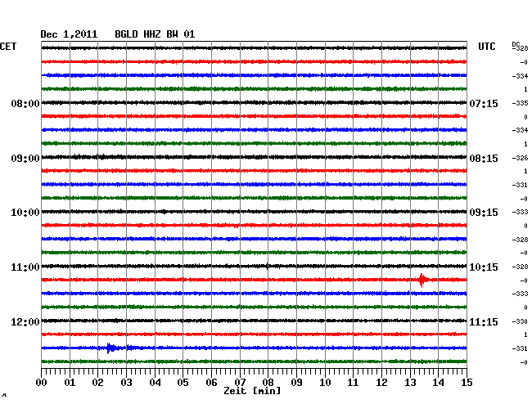Click the 15 minute tick label
This screenshot has width=532, height=404.
466,382
